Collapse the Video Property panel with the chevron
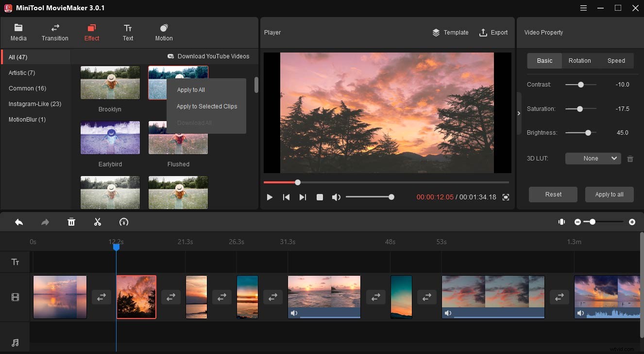Viewport: 644px width, 354px height. click(519, 113)
